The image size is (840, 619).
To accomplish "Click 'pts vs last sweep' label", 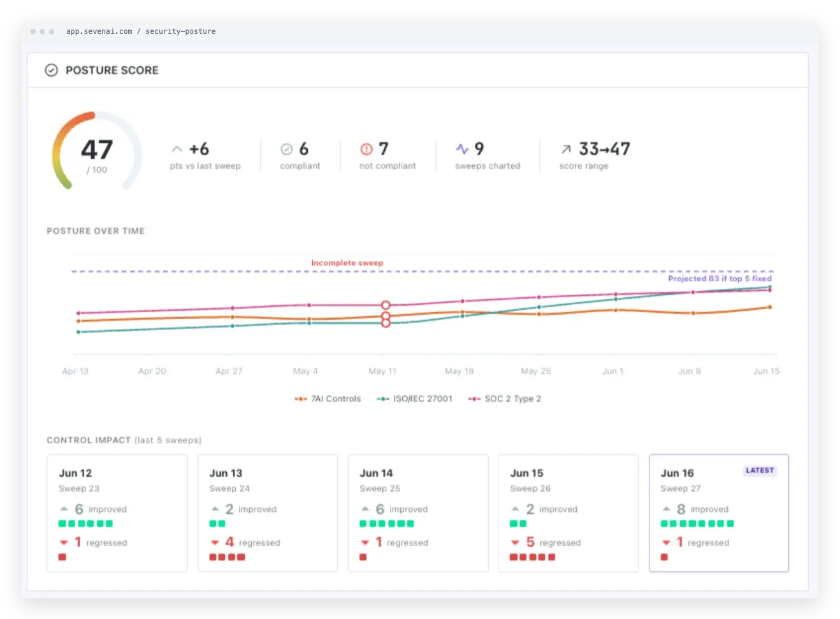I will [205, 166].
